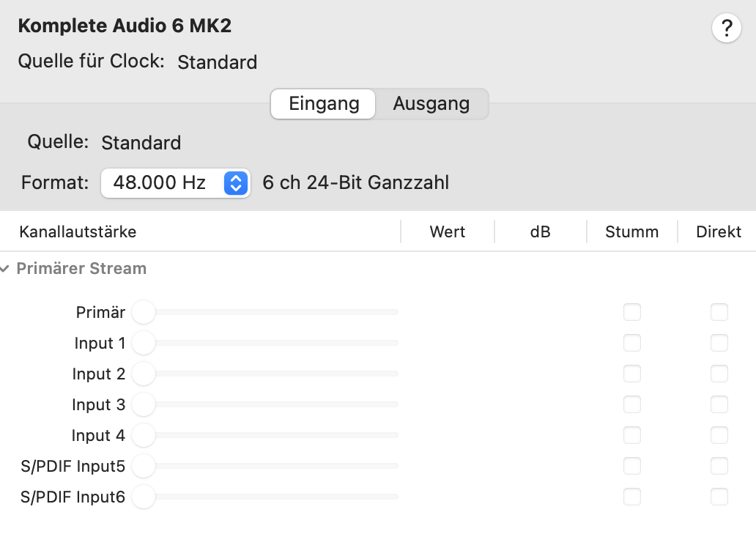Toggle Direkt checkbox for Input 2
This screenshot has width=756, height=545.
[719, 374]
